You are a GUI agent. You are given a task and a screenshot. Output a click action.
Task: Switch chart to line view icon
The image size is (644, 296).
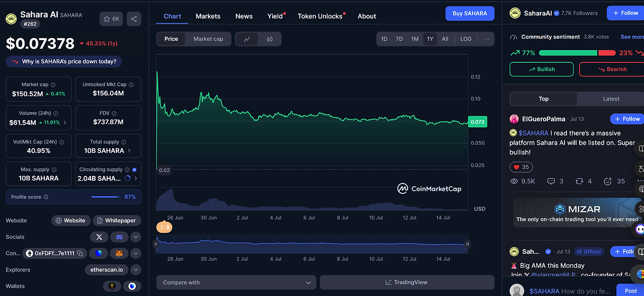pyautogui.click(x=247, y=39)
